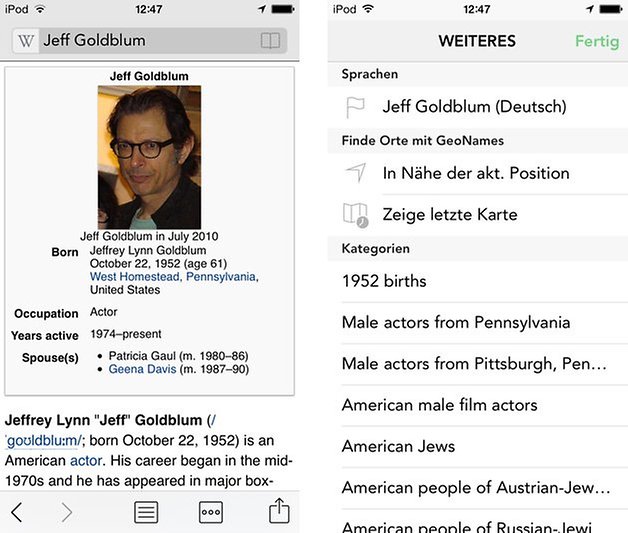The width and height of the screenshot is (628, 533).
Task: Tap the flag icon beside Jeff Goldblum (Deutsch)
Action: 355,107
